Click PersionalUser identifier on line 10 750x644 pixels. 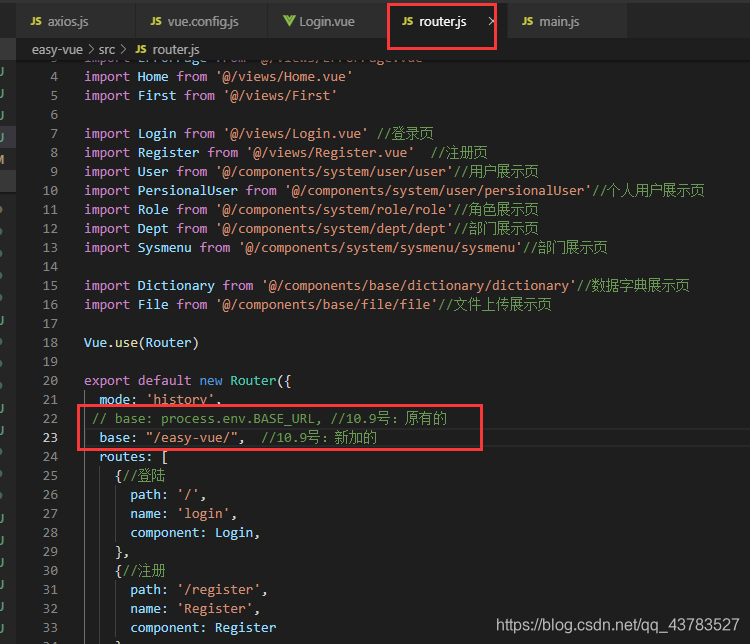(188, 191)
